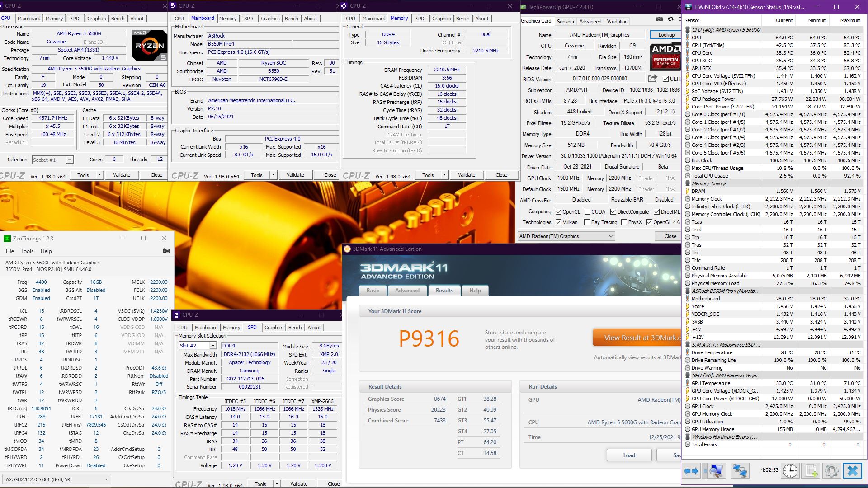
Task: Open the Help tab in 3DMark 11
Action: [x=475, y=290]
